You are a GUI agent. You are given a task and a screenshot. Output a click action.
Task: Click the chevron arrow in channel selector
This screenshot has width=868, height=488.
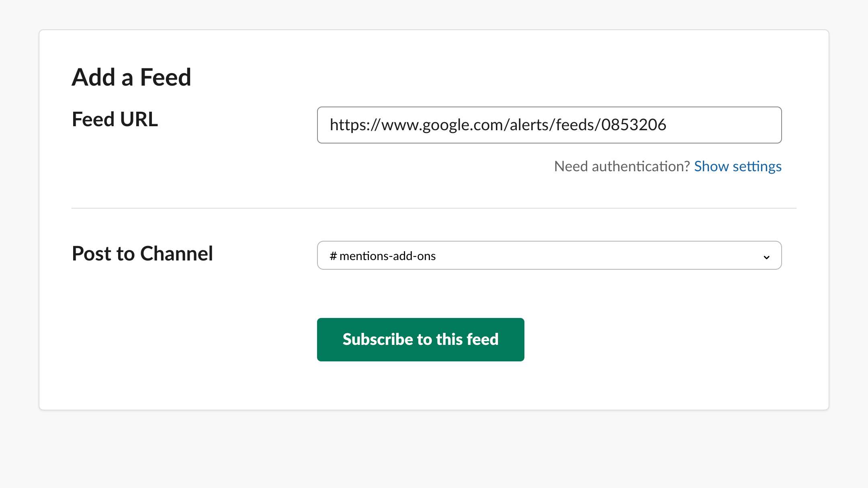coord(766,257)
